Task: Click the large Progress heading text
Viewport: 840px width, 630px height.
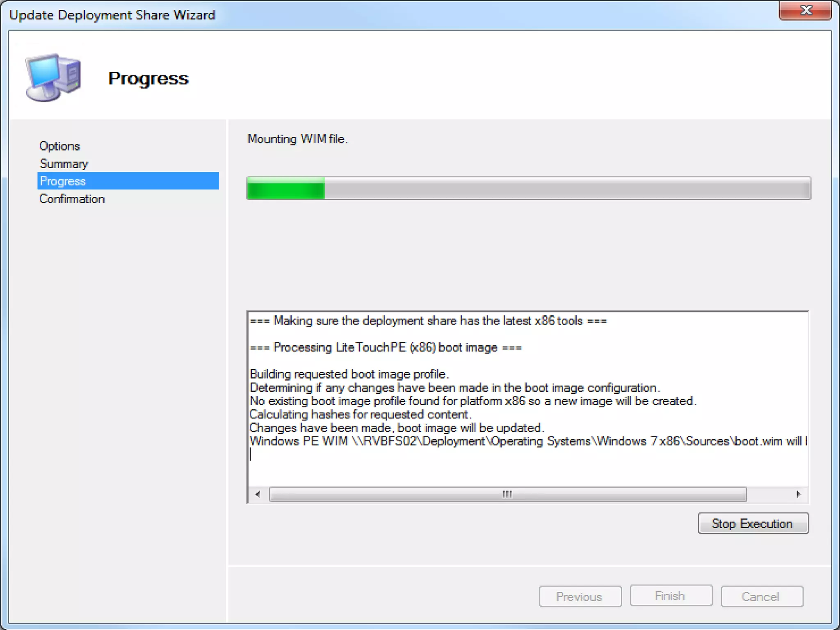Action: (x=148, y=78)
